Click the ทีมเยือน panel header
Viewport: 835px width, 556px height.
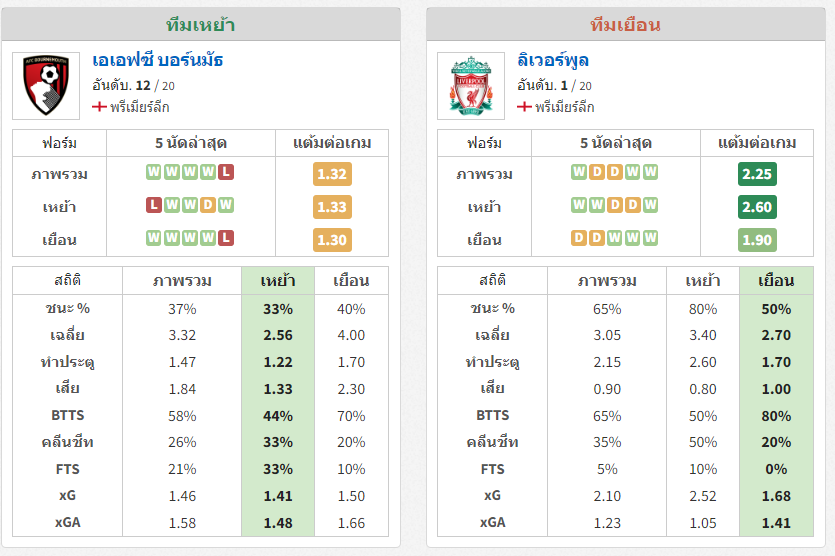pyautogui.click(x=626, y=24)
